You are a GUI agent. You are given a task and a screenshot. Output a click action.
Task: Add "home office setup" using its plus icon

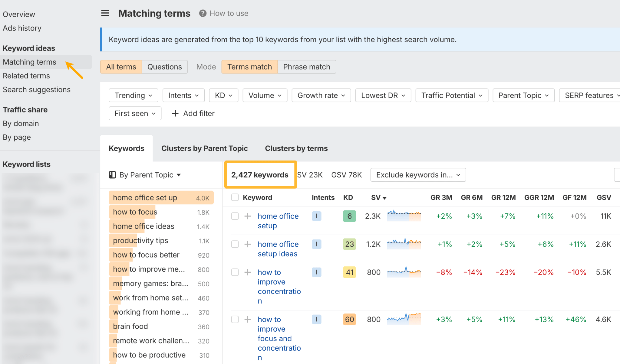(248, 216)
